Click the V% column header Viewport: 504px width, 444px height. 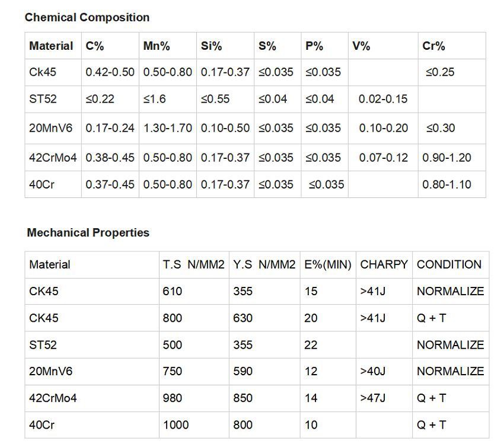361,46
